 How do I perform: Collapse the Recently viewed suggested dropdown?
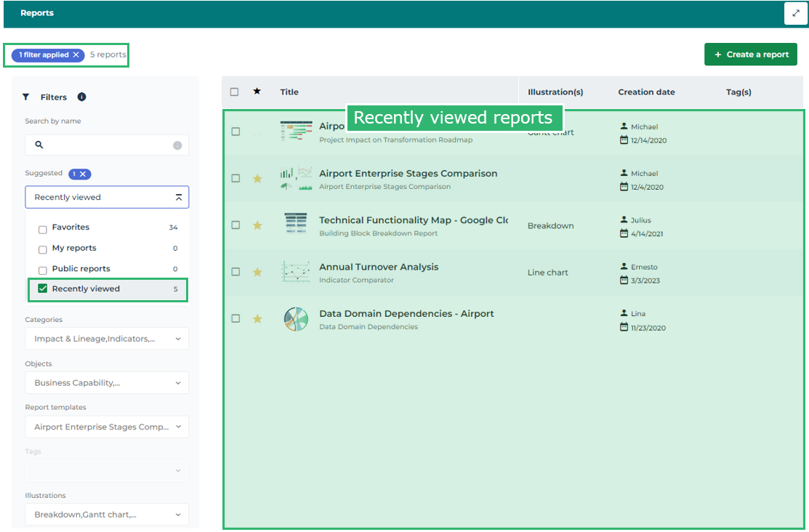179,198
